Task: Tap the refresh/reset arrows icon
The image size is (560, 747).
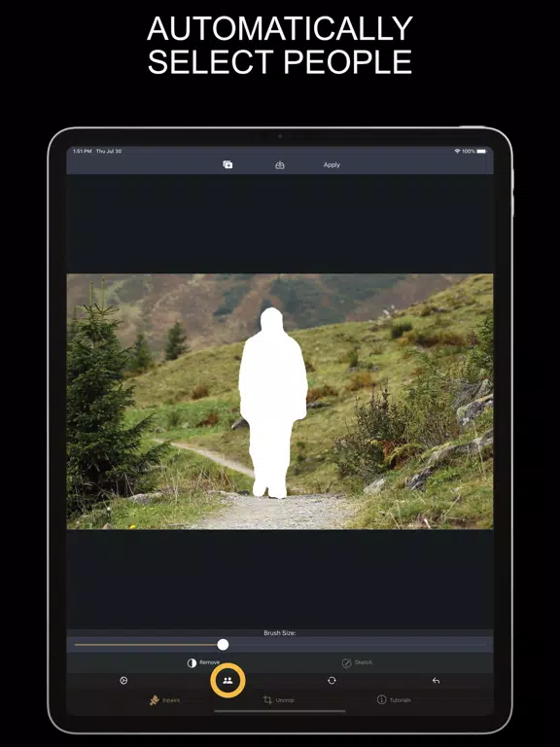Action: (332, 680)
